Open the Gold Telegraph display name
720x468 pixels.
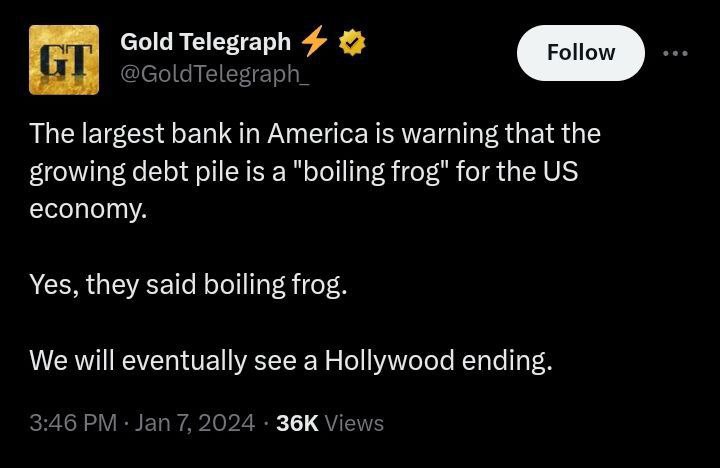[205, 42]
